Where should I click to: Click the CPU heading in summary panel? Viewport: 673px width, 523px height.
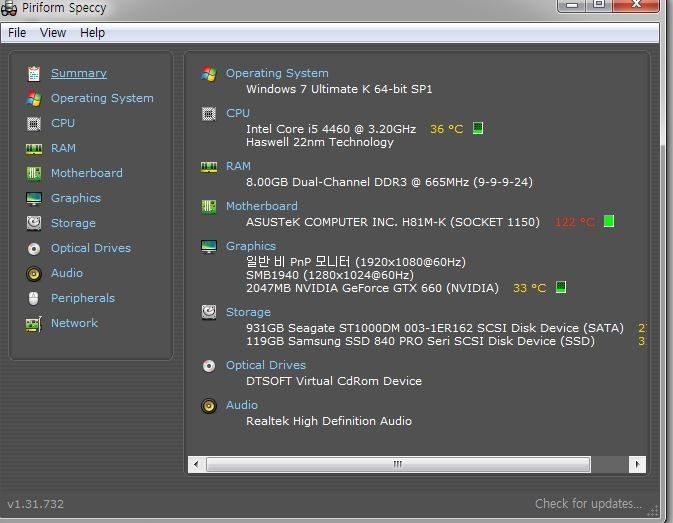[x=238, y=113]
